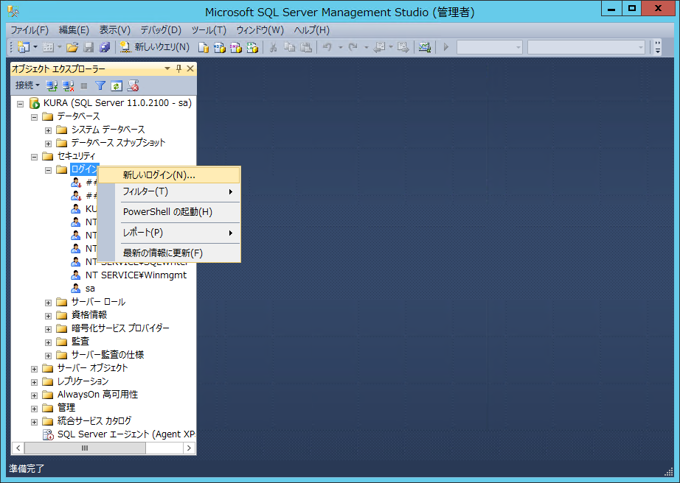Open Object Explorer window position dropdown arrow

click(x=167, y=69)
